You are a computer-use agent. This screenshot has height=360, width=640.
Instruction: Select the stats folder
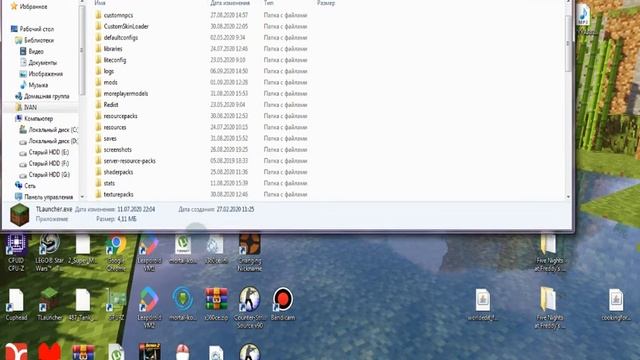coord(109,183)
